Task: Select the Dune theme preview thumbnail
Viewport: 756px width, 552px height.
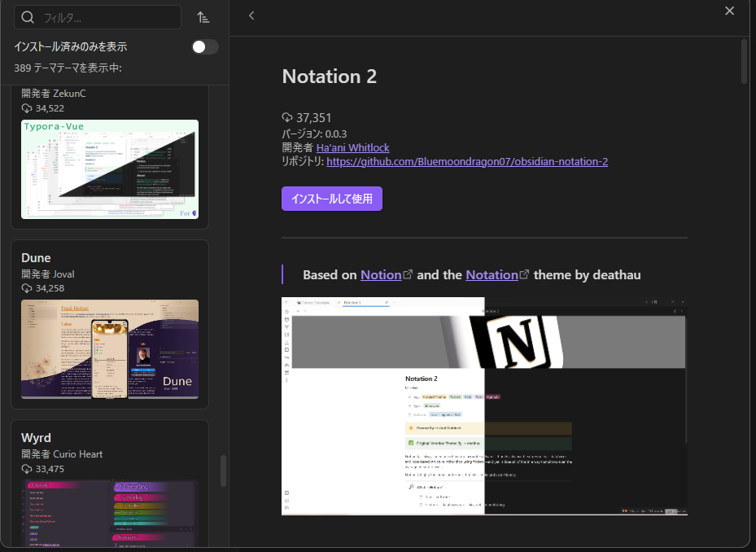Action: [x=110, y=348]
